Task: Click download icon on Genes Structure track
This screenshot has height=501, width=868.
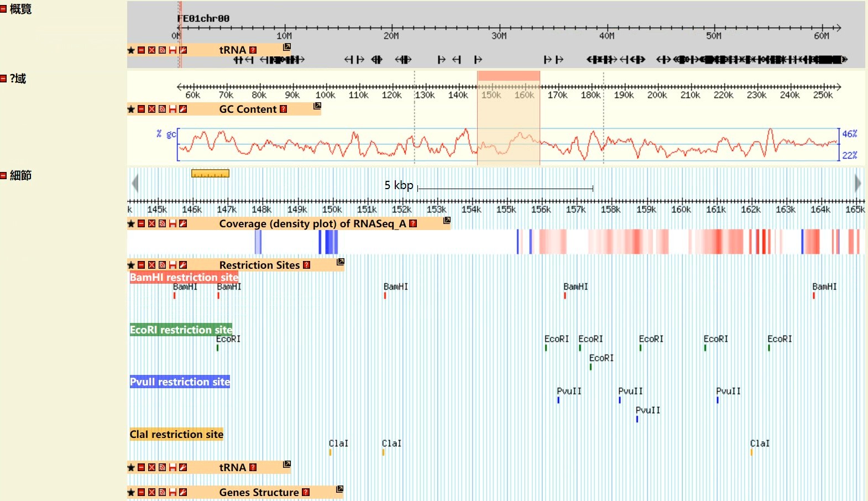Action: pyautogui.click(x=172, y=493)
